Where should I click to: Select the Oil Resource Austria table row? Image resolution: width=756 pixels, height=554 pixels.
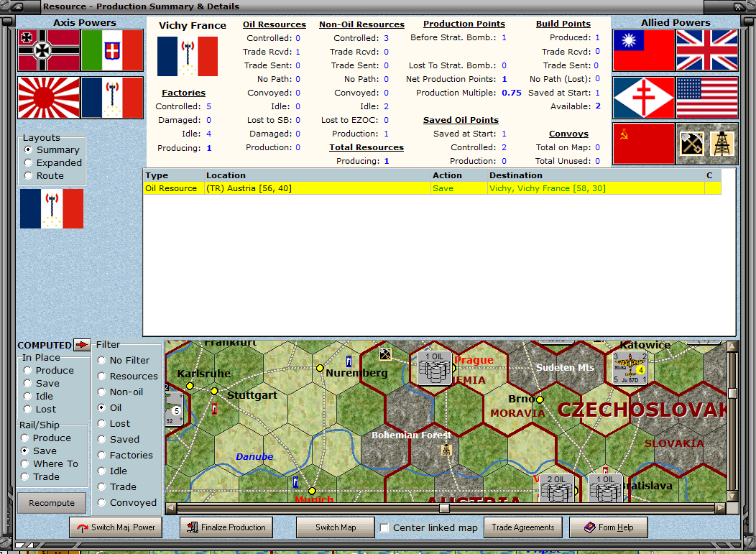[x=432, y=188]
